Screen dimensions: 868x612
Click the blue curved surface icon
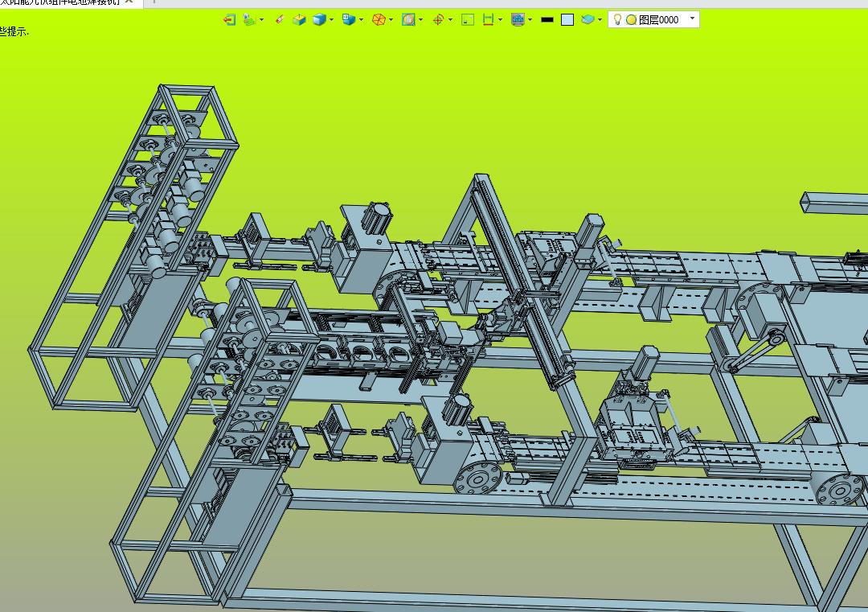(588, 20)
